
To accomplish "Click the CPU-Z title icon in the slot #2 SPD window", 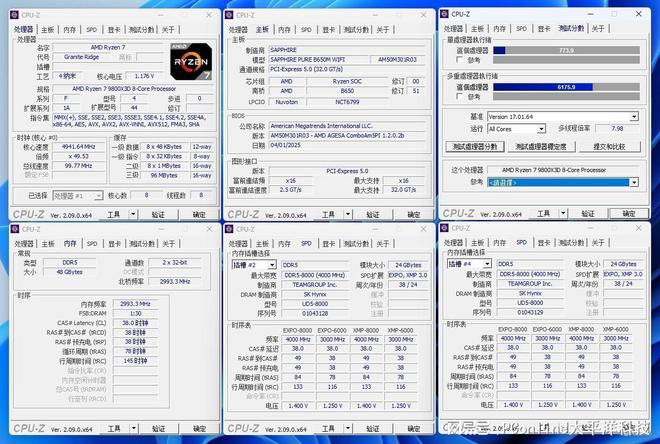I will [229, 229].
